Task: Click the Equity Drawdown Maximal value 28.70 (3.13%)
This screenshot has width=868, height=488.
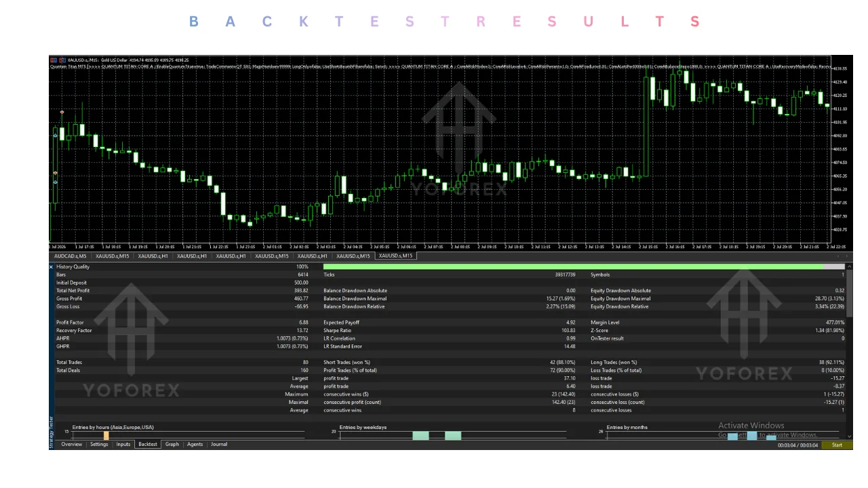Action: tap(830, 299)
